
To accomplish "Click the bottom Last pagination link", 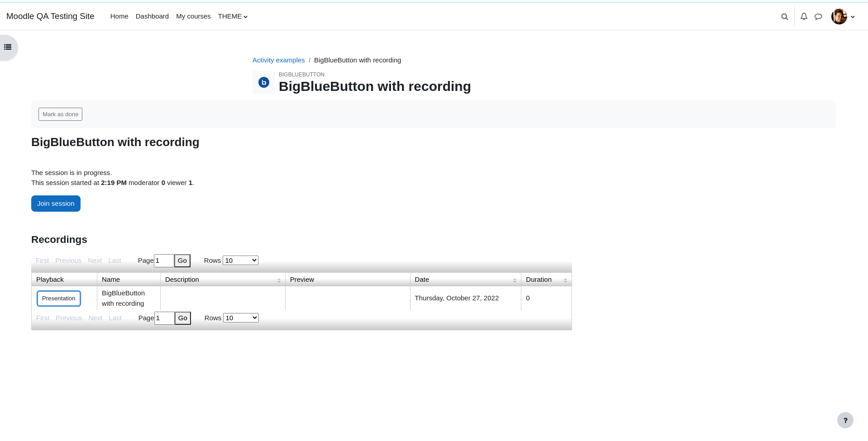I will point(115,318).
